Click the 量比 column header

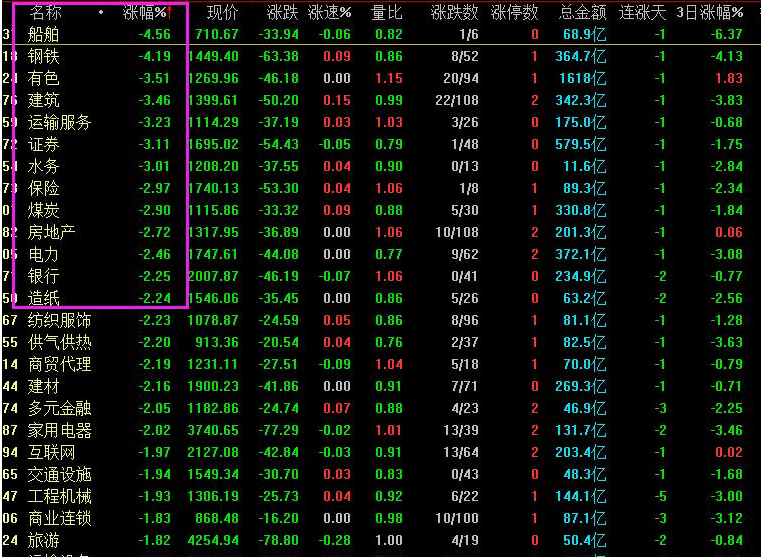(x=386, y=13)
